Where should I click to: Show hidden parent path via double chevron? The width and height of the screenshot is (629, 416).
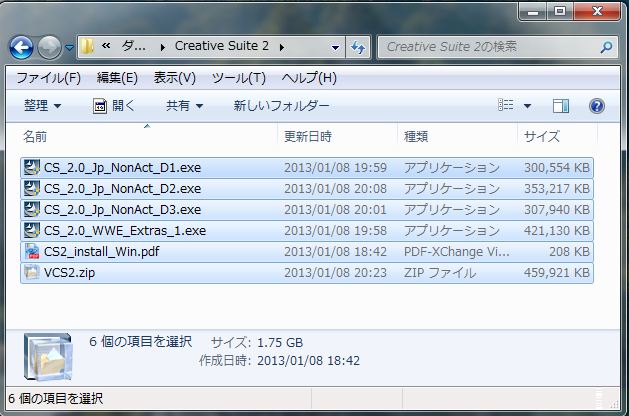106,46
